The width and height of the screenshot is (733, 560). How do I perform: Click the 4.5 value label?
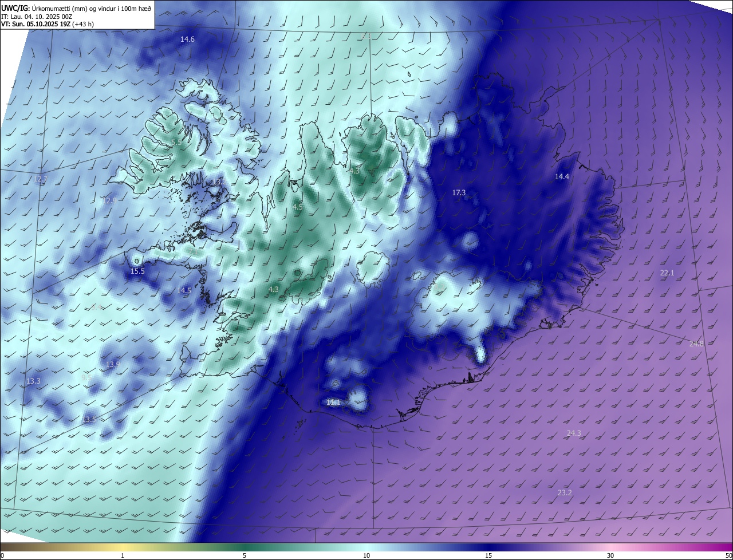click(x=298, y=207)
